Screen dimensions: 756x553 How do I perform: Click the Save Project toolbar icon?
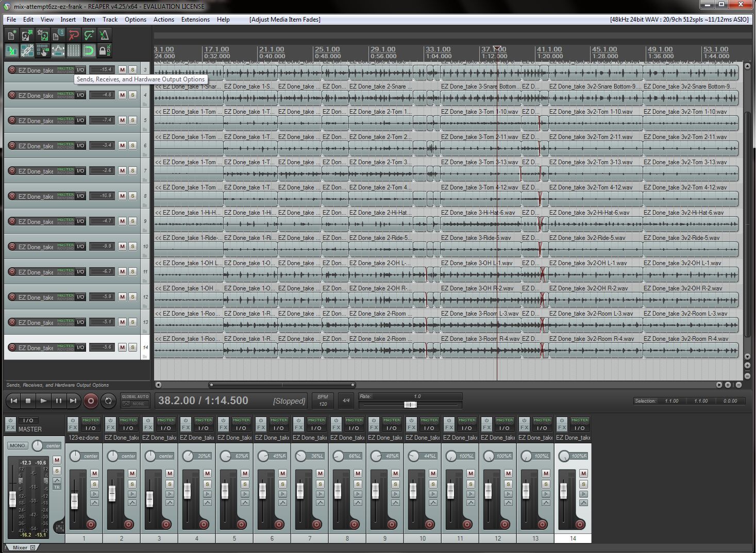[x=43, y=35]
